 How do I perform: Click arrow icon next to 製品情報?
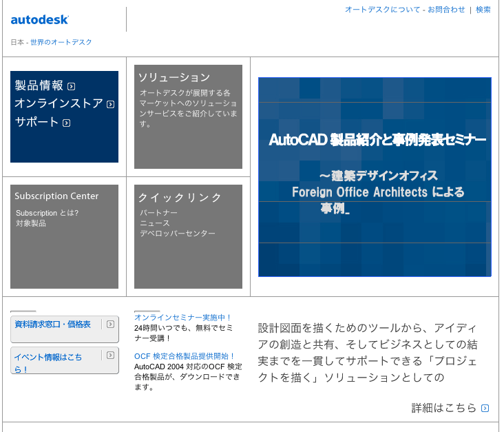click(72, 87)
